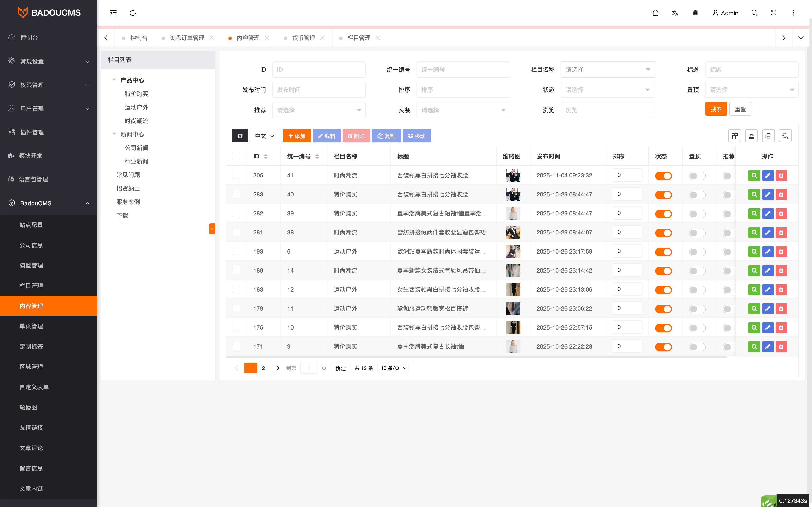Enter fullscreen with the expand icon
Viewport: 812px width, 507px height.
774,13
